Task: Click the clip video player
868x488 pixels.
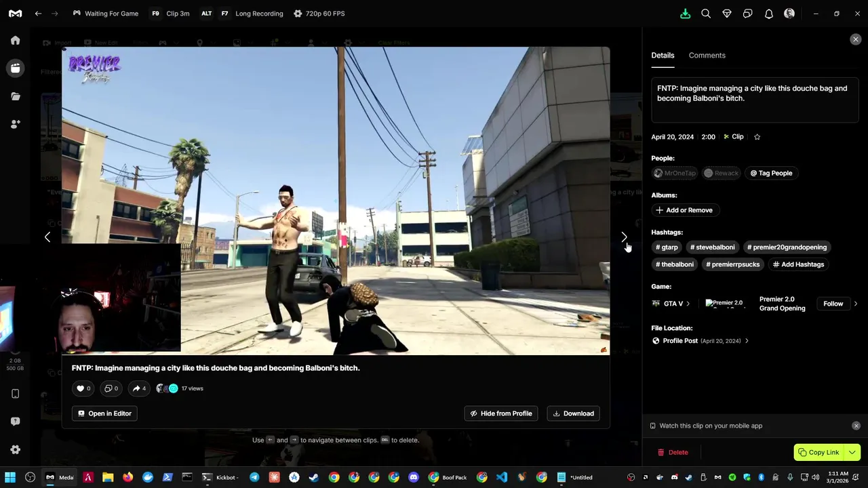Action: click(336, 201)
